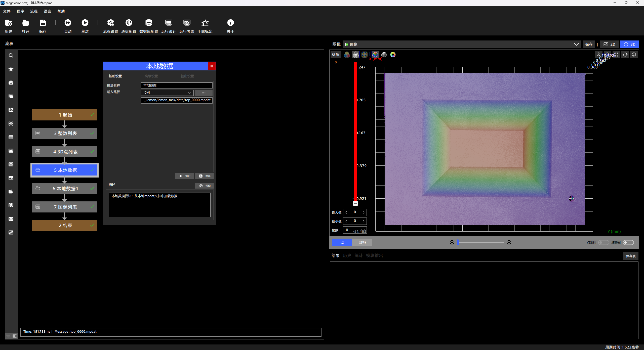
Task: Select the gray solid render icon
Action: 384,55
